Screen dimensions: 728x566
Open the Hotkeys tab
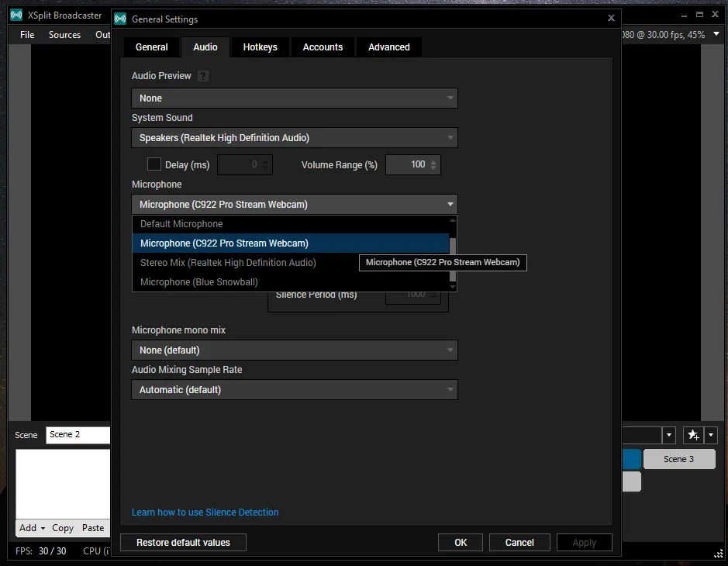tap(260, 47)
